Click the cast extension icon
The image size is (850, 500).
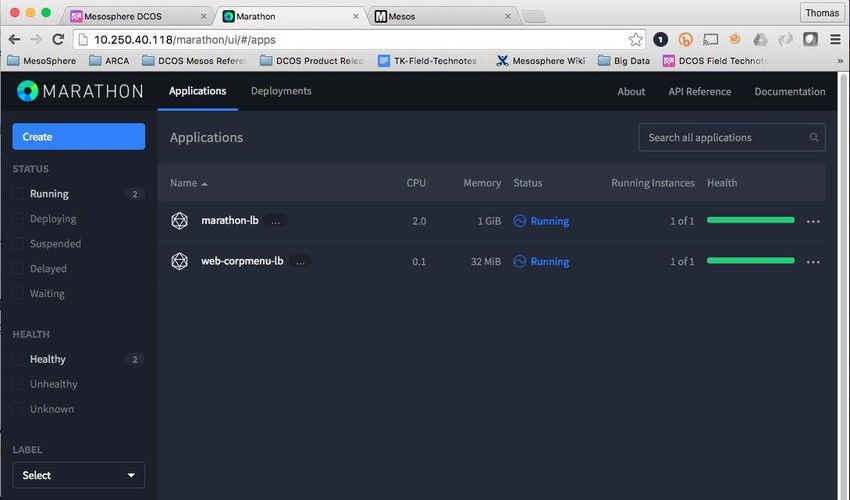[710, 39]
